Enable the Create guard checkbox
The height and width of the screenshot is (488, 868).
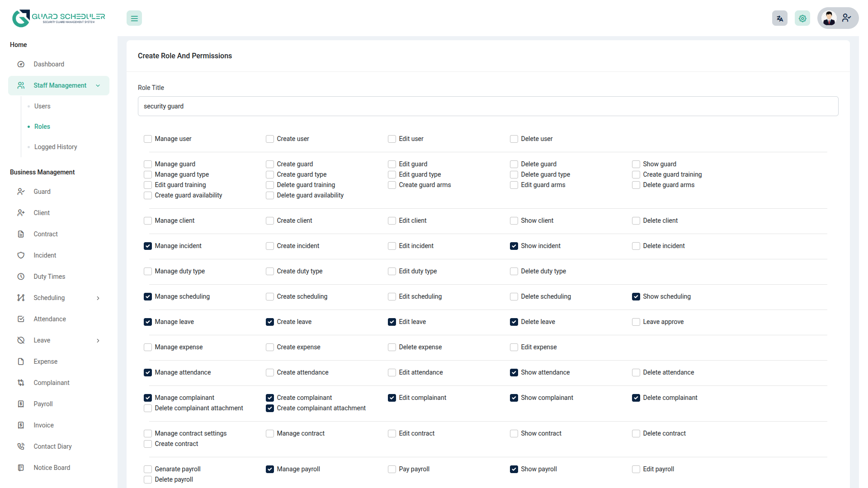[x=270, y=164]
